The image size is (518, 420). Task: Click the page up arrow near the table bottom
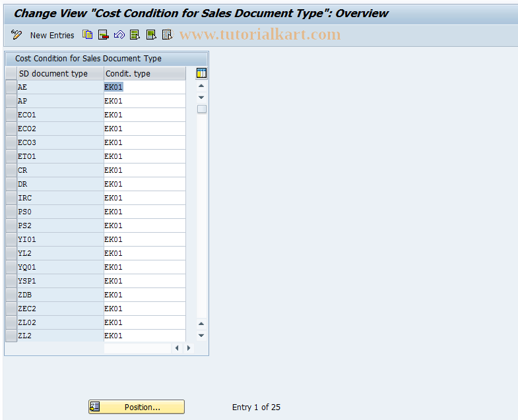(x=201, y=324)
